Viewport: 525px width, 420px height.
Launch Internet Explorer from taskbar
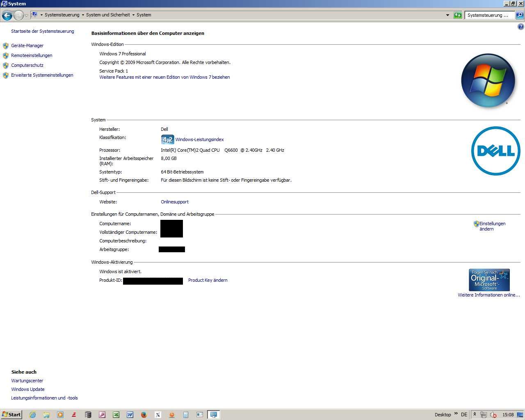pyautogui.click(x=32, y=415)
